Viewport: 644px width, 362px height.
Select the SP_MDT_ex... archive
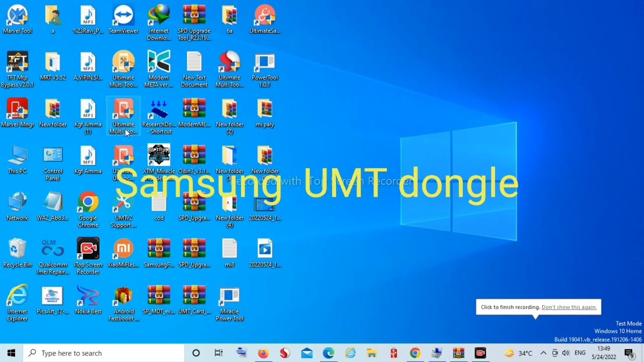[159, 300]
